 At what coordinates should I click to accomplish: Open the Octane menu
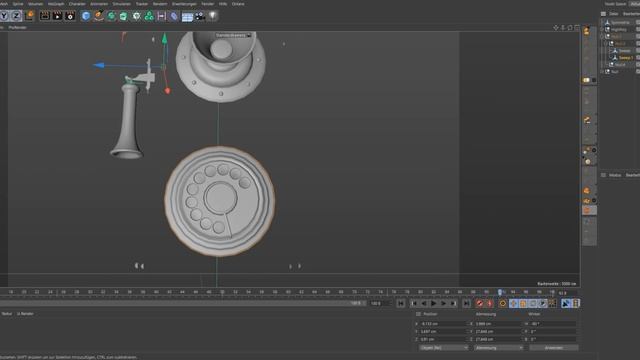point(238,4)
